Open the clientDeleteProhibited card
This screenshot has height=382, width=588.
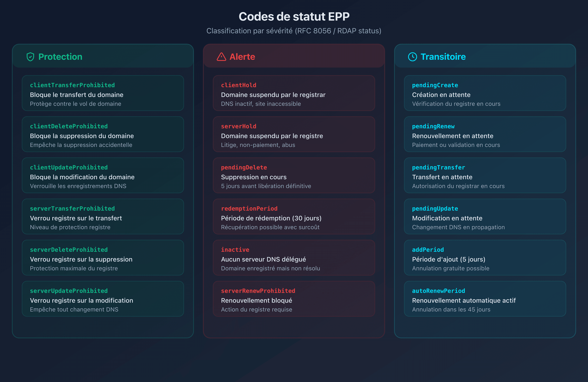pos(103,134)
